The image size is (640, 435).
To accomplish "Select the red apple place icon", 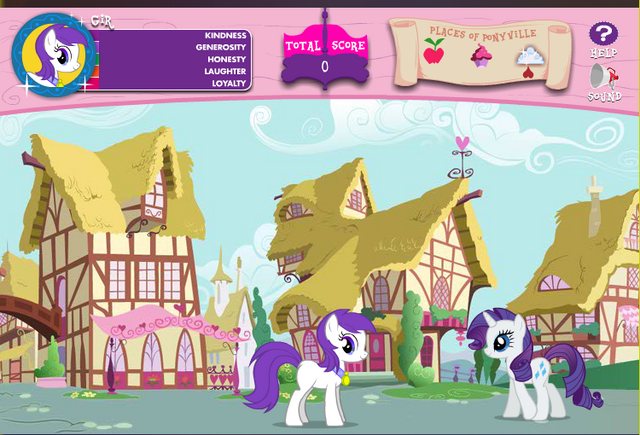I will (433, 51).
